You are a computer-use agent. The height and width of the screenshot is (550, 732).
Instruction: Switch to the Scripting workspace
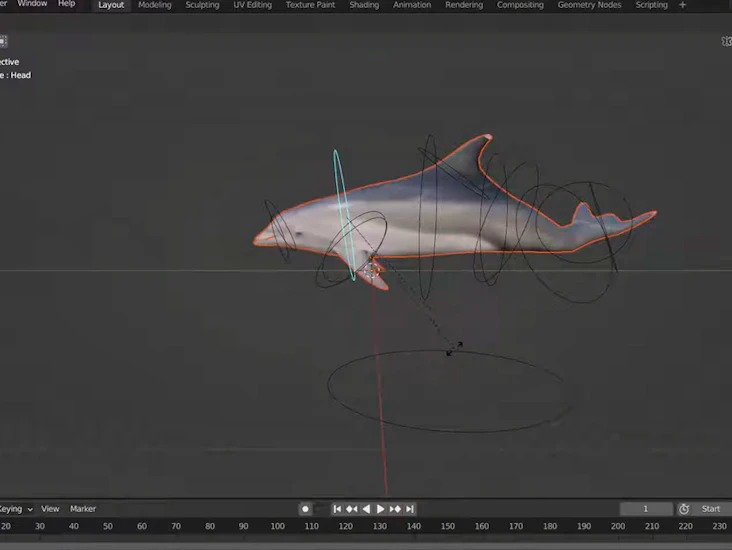pyautogui.click(x=651, y=5)
